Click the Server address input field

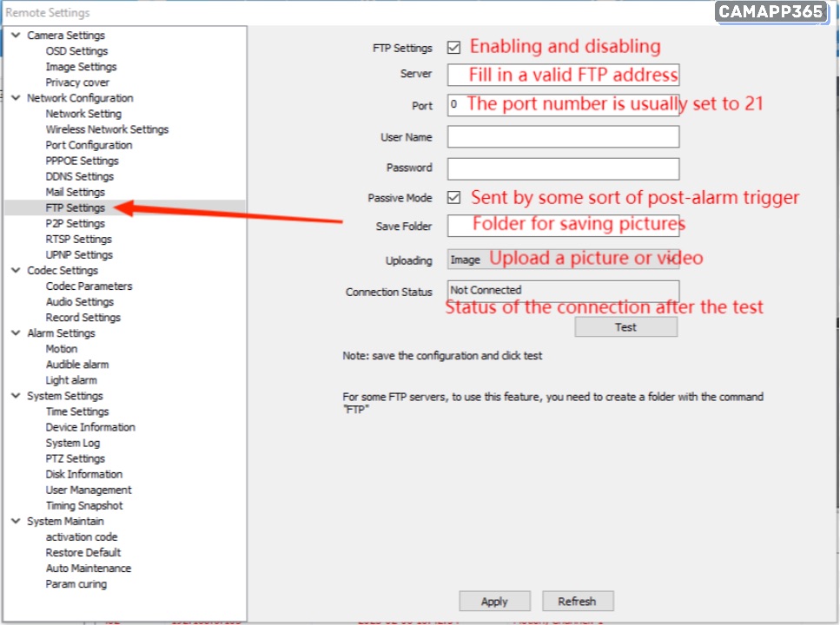[563, 75]
